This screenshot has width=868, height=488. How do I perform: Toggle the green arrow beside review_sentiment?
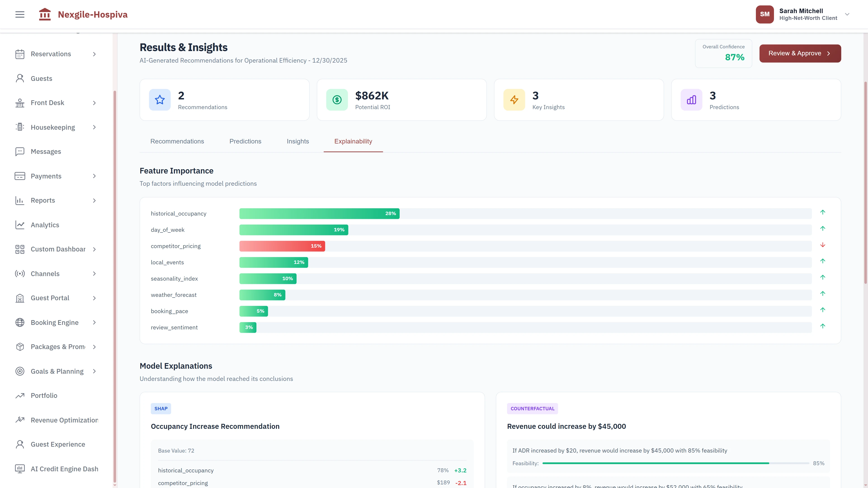point(823,326)
